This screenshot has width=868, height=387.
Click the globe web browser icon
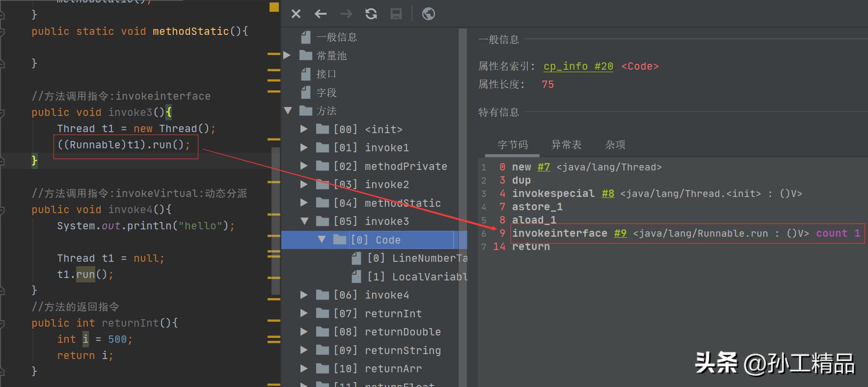[429, 14]
